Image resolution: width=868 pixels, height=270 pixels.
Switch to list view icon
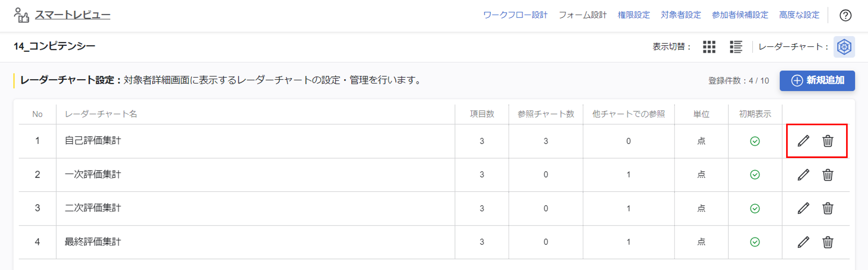736,47
